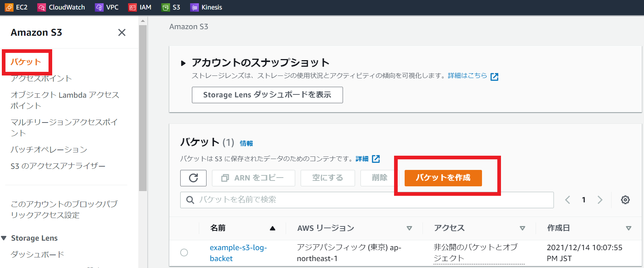The height and width of the screenshot is (268, 644).
Task: Open Storage Lens ダッシュボード sidebar item
Action: click(37, 255)
